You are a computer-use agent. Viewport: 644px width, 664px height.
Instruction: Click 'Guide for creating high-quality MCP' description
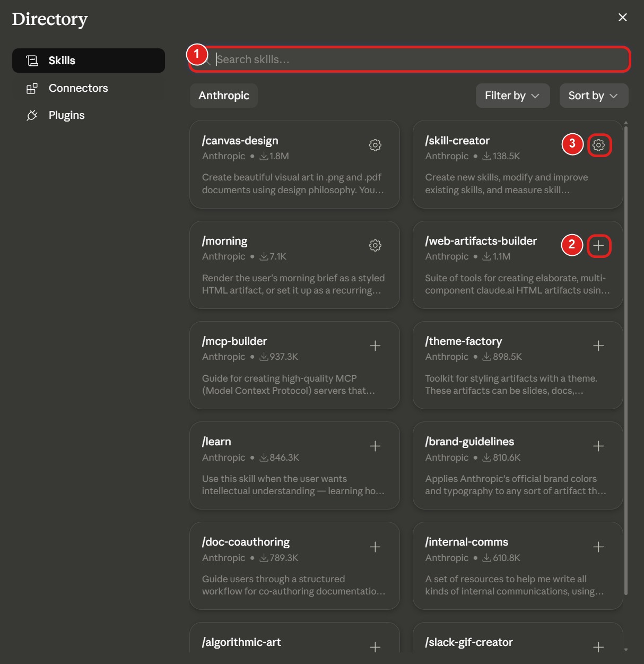tap(288, 384)
